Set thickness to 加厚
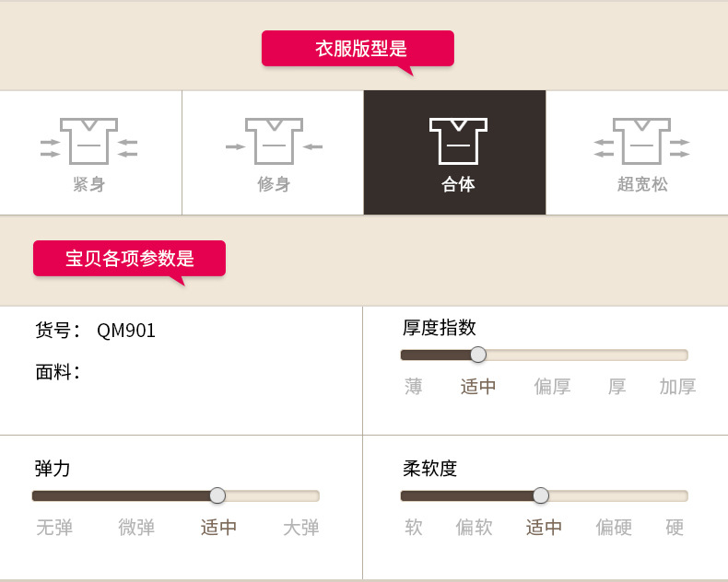Screen dimensions: 728x582 click(677, 387)
